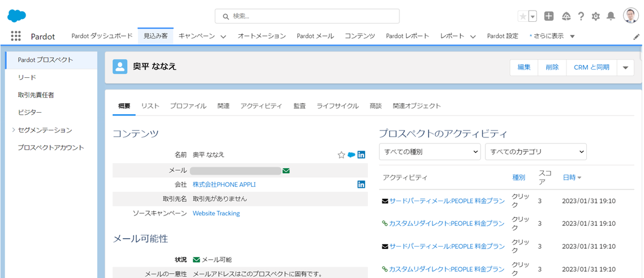Viewport: 644px width, 278px height.
Task: Sort activities by 種別 column
Action: pos(519,178)
